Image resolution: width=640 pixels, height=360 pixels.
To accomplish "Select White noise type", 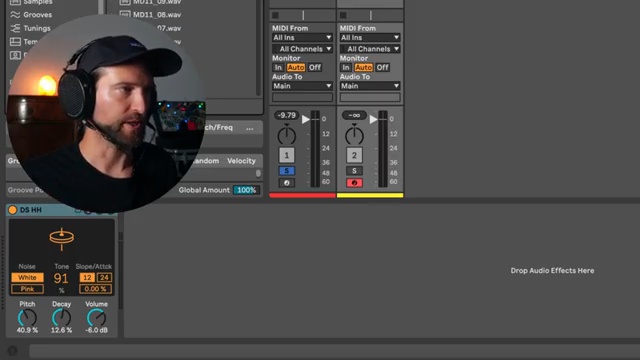I will [x=27, y=278].
